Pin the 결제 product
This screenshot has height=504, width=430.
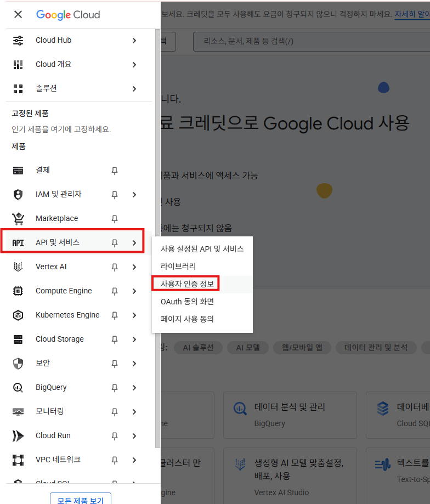(115, 171)
